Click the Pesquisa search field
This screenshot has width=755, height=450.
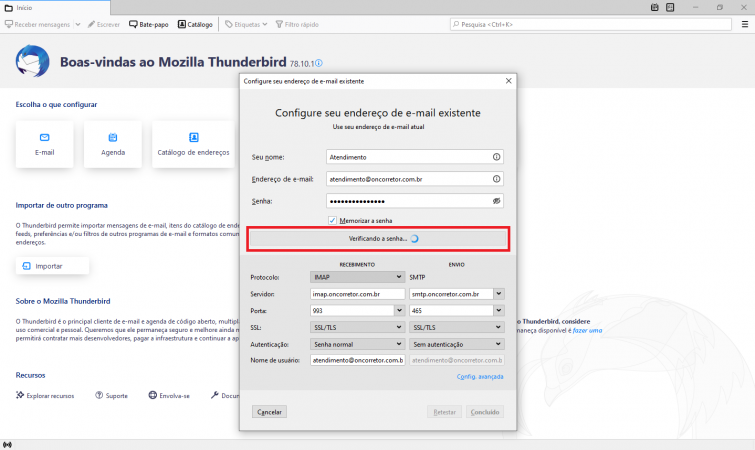click(591, 25)
